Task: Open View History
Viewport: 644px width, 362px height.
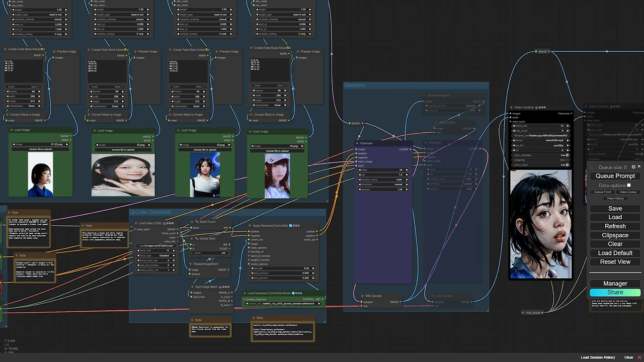Action: point(615,199)
